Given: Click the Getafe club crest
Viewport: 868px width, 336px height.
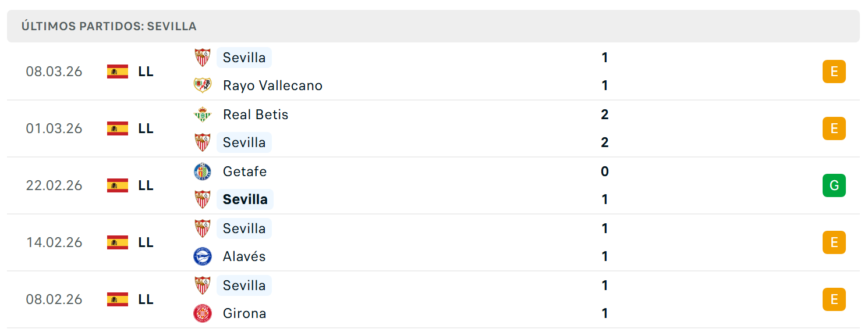Looking at the screenshot, I should [x=203, y=171].
